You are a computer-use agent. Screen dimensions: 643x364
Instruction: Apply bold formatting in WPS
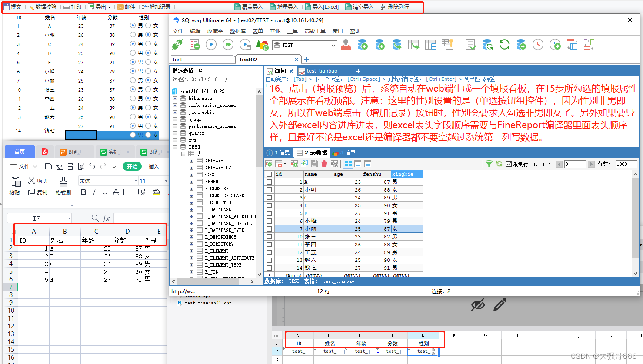(83, 192)
